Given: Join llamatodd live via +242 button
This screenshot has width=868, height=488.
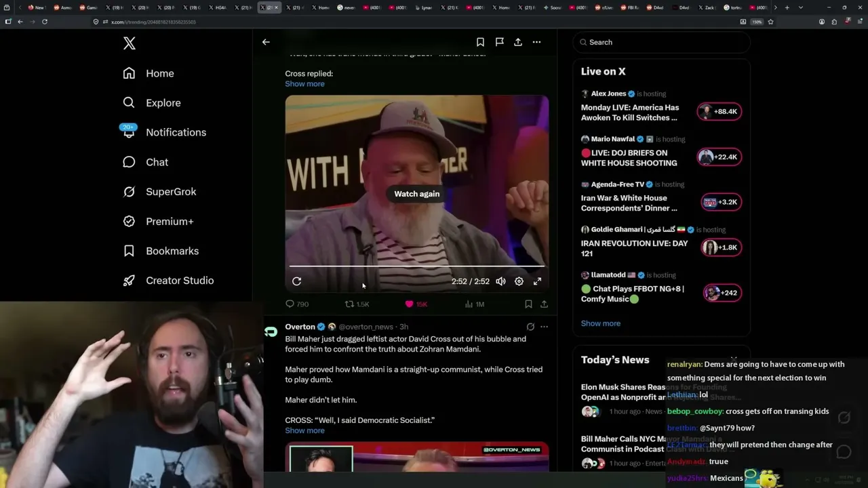Looking at the screenshot, I should tap(722, 293).
